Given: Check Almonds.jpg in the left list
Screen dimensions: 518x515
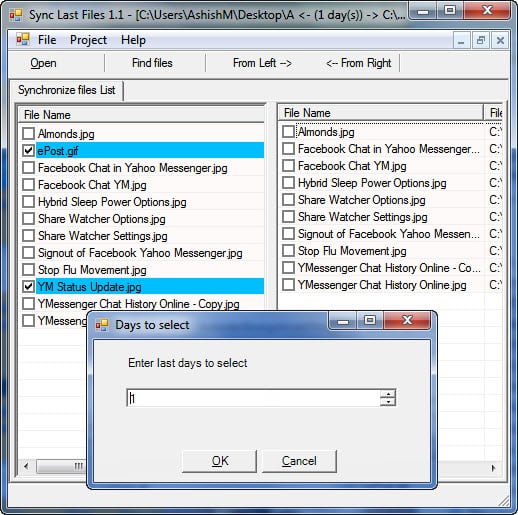Looking at the screenshot, I should point(28,133).
